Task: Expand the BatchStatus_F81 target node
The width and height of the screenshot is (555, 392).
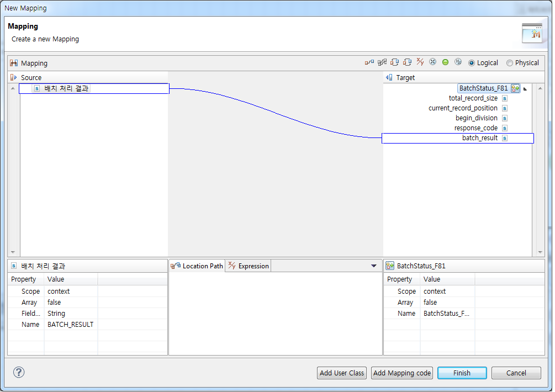Action: 525,88
